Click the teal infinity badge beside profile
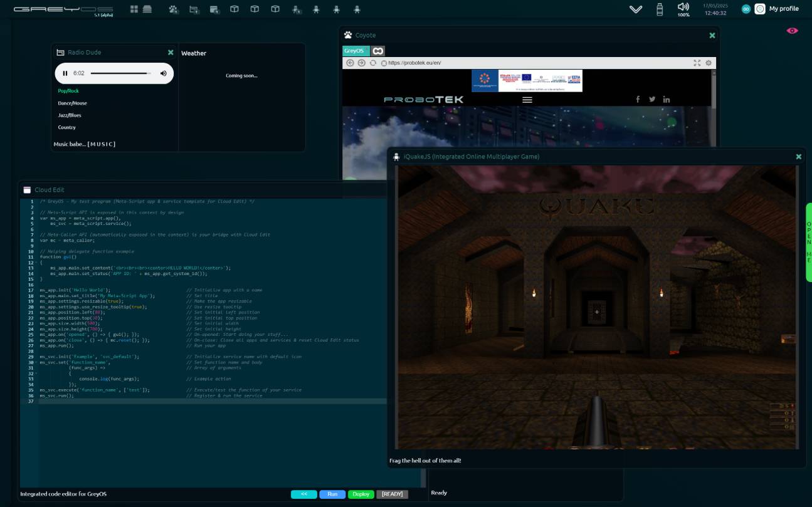 click(746, 9)
